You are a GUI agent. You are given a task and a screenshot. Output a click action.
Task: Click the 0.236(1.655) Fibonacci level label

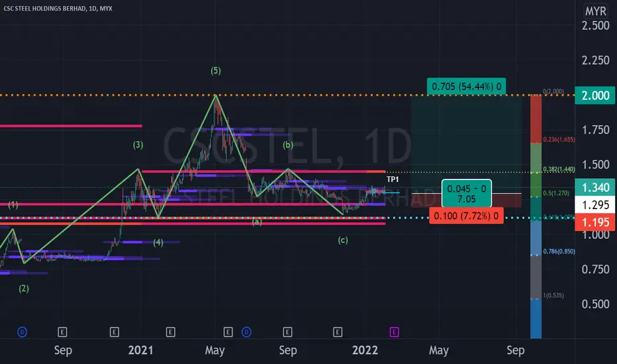click(559, 139)
